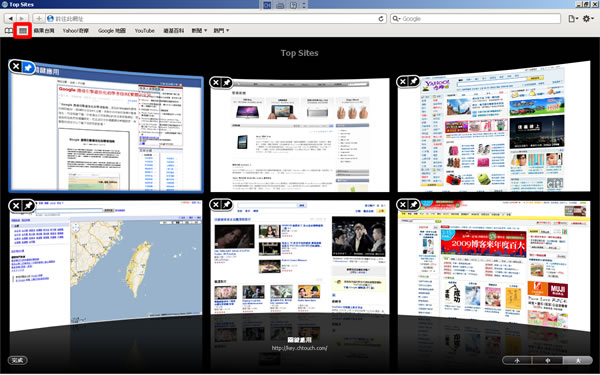Open the YouTube bookmark link
This screenshot has height=375, width=600.
coord(144,31)
